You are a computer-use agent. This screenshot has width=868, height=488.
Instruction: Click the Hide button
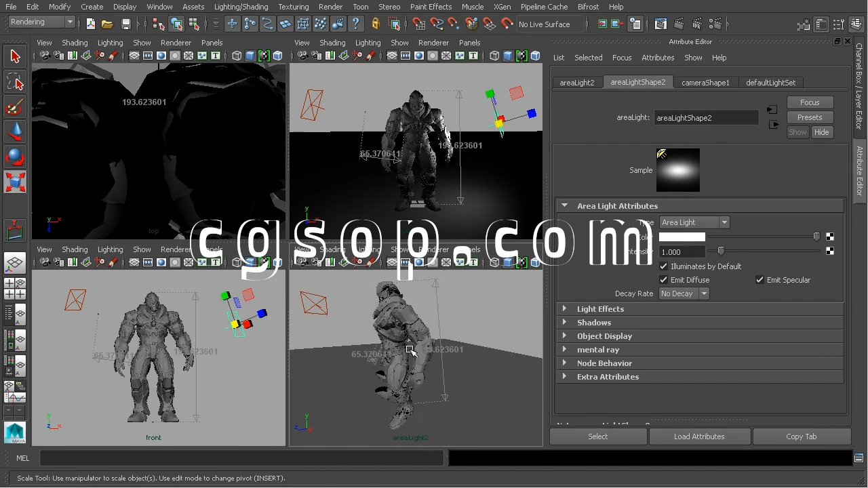[821, 132]
